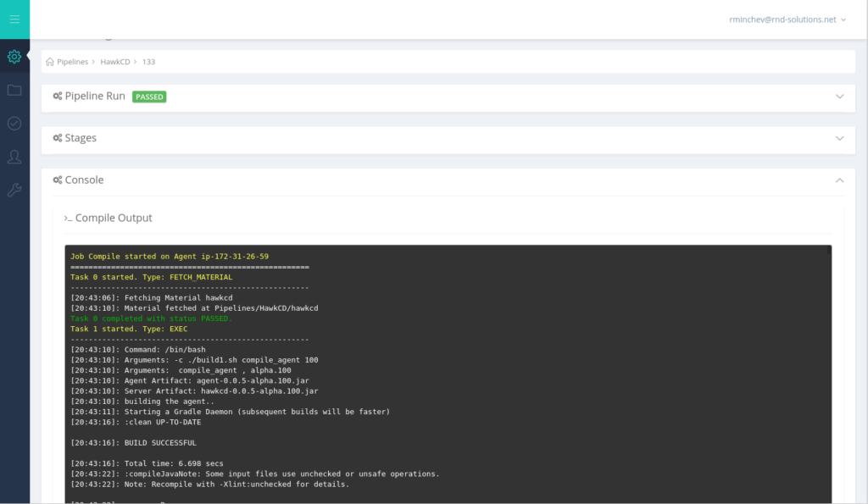Open the checkmark circle icon in sidebar
The height and width of the screenshot is (504, 868).
14,124
